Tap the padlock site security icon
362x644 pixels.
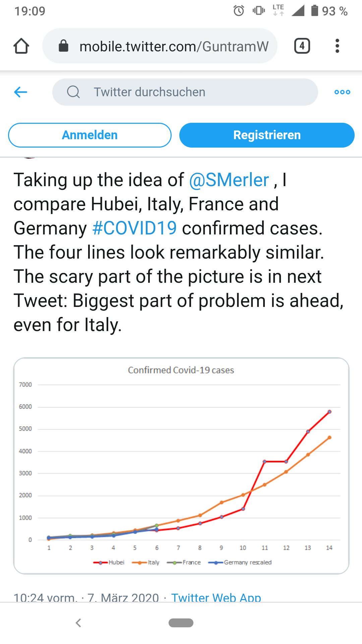click(63, 46)
